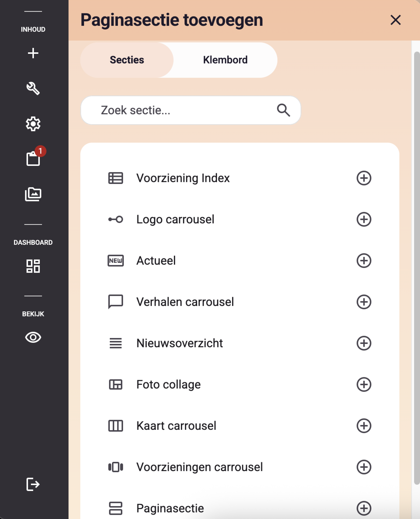
Task: Open the wrench tools icon in sidebar
Action: (x=33, y=88)
